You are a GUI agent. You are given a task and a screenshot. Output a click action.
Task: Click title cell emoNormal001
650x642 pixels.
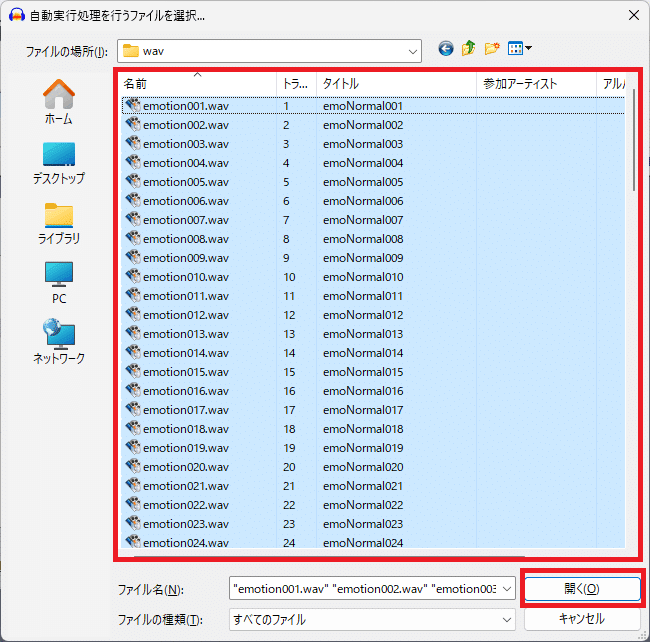point(363,106)
